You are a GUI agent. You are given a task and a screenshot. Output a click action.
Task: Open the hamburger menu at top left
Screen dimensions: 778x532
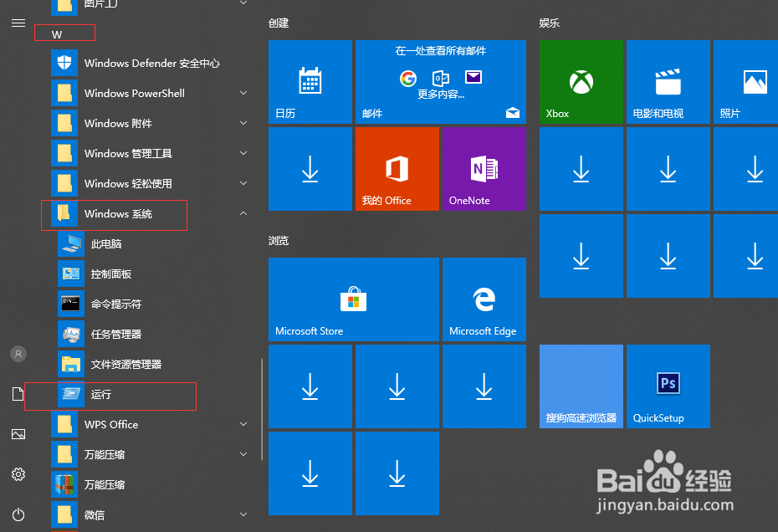click(x=18, y=23)
